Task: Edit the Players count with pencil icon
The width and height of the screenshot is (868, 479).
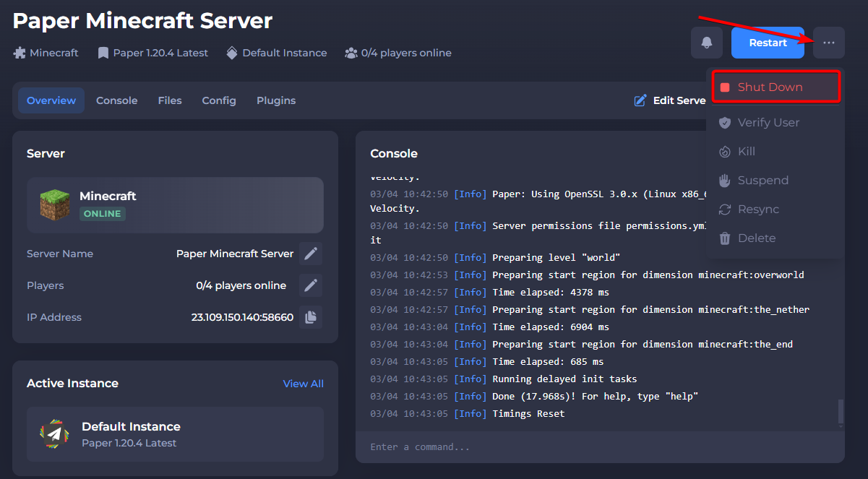Action: 311,285
